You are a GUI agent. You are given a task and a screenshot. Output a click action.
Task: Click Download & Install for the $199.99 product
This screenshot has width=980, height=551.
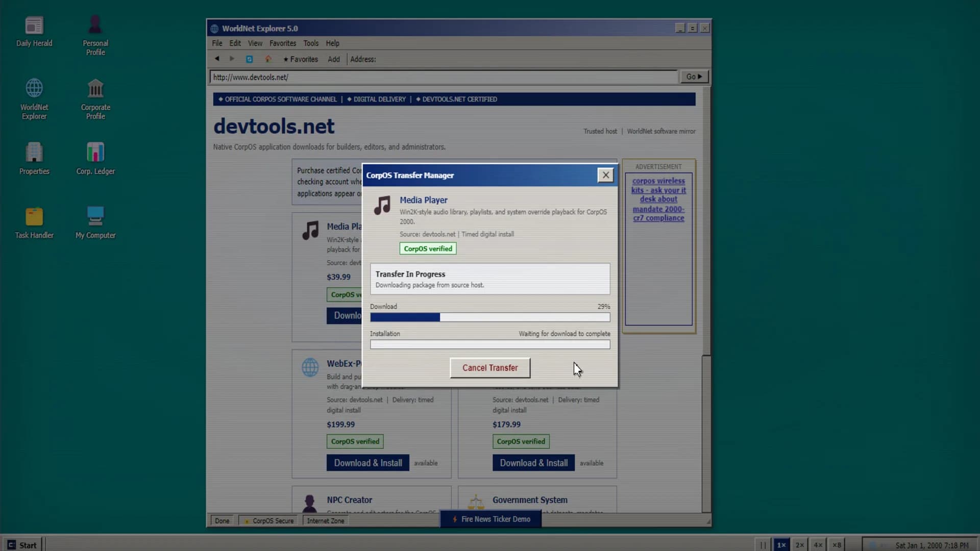pyautogui.click(x=368, y=463)
